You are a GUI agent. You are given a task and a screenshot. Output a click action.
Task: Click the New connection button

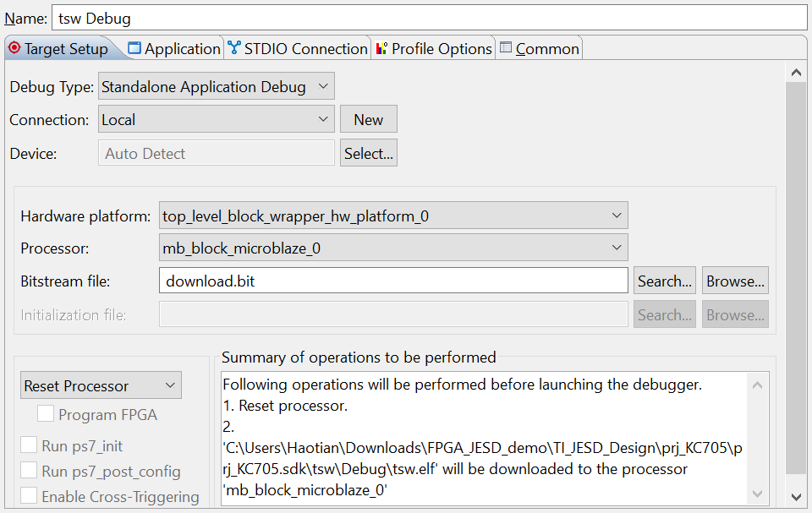click(368, 120)
